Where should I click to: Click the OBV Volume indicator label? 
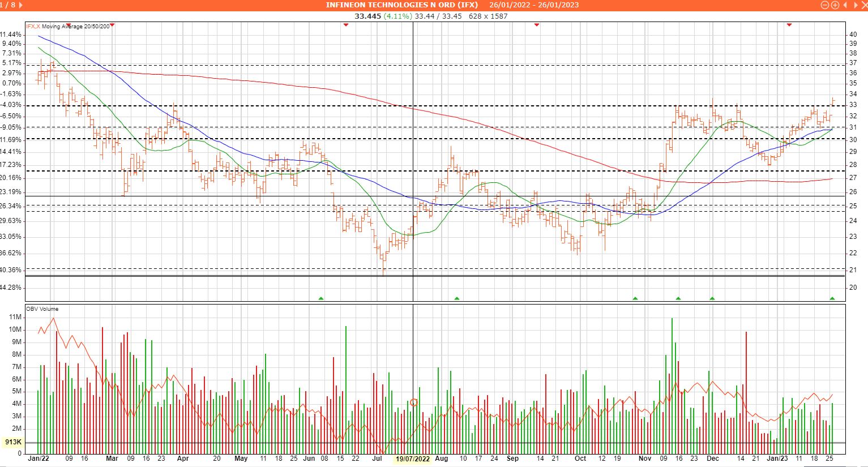coord(42,309)
